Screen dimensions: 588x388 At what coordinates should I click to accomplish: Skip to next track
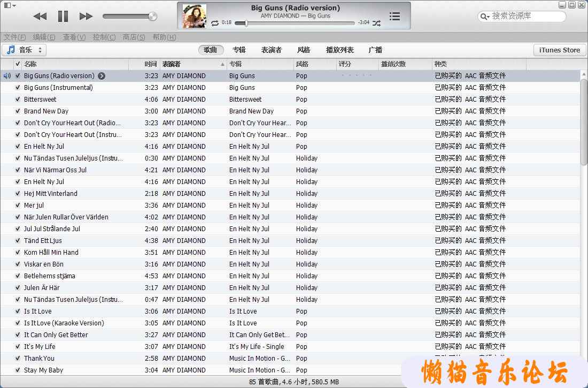[x=86, y=16]
